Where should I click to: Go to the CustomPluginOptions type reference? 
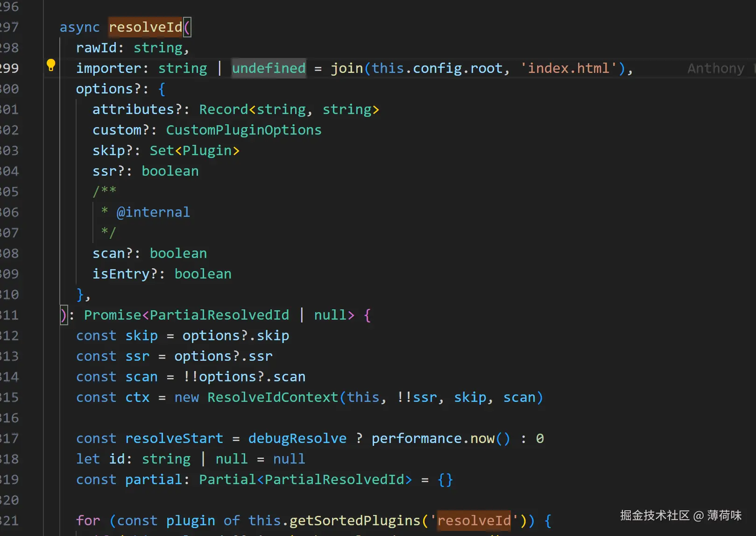pyautogui.click(x=244, y=130)
